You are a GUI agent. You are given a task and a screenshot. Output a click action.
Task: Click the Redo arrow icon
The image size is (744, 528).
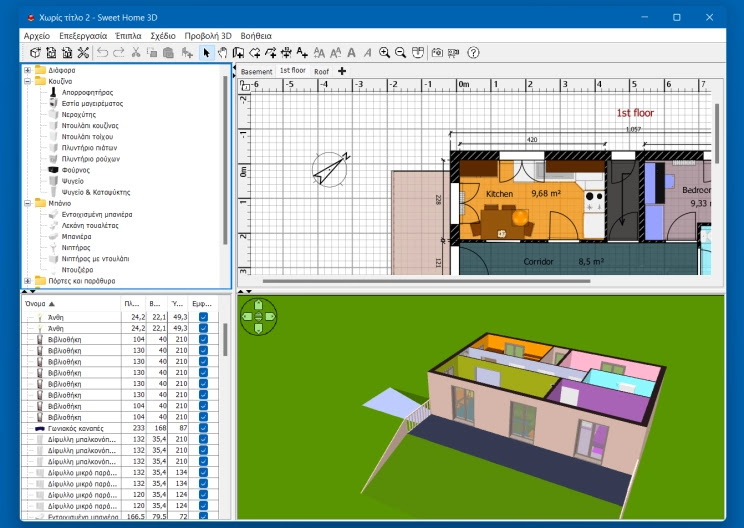point(119,53)
